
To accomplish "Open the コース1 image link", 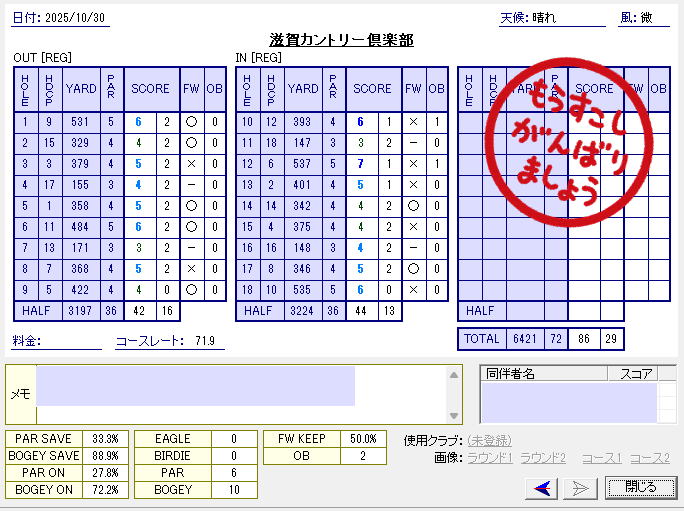I will [x=601, y=458].
